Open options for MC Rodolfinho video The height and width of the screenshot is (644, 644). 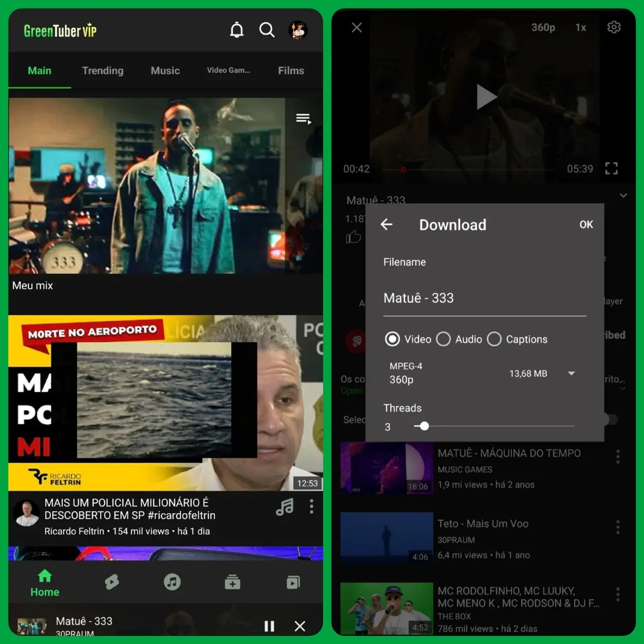[x=618, y=594]
